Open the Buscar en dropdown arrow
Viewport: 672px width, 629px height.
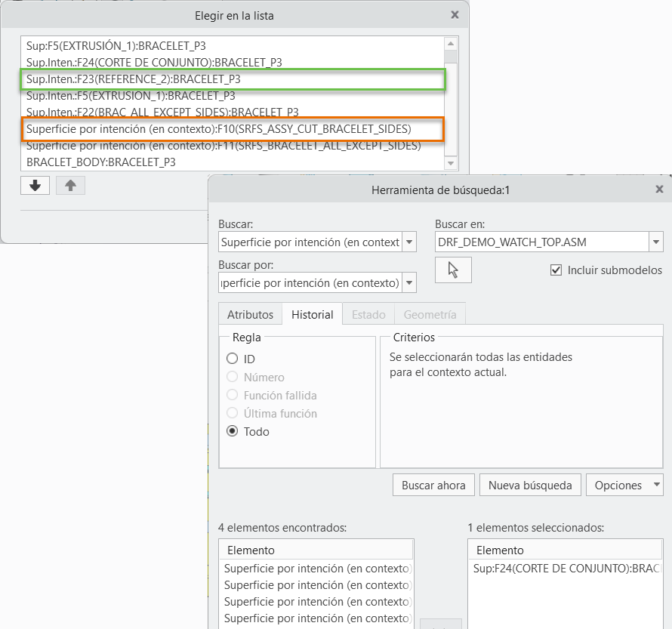coord(655,242)
